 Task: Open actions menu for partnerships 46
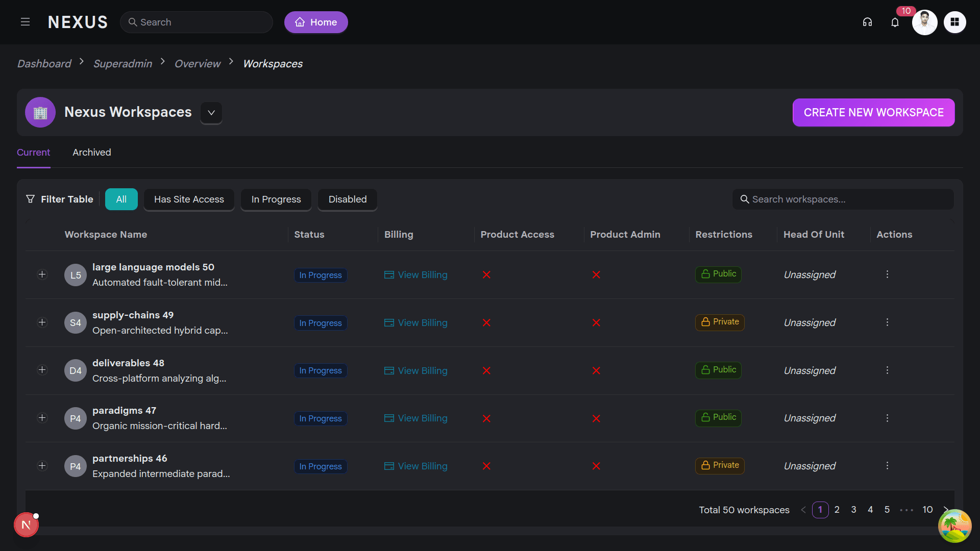coord(887,466)
